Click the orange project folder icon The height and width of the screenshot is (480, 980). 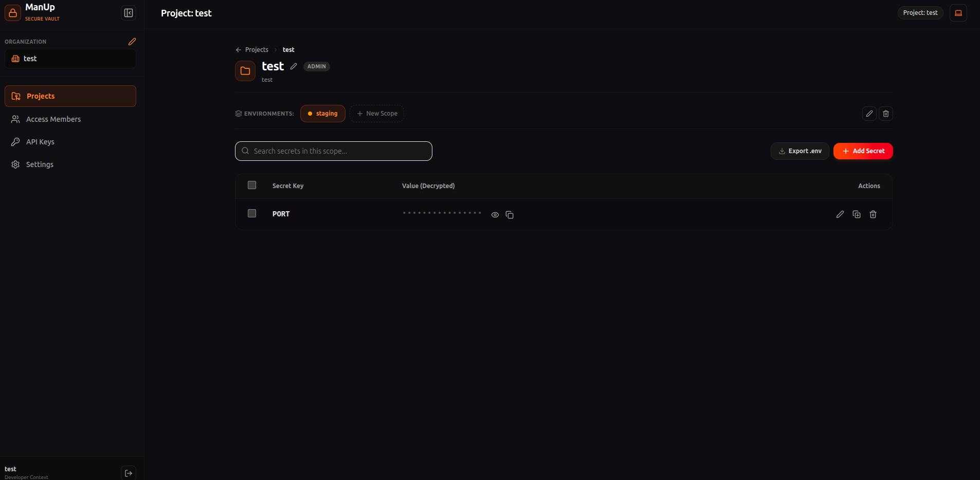pyautogui.click(x=245, y=71)
